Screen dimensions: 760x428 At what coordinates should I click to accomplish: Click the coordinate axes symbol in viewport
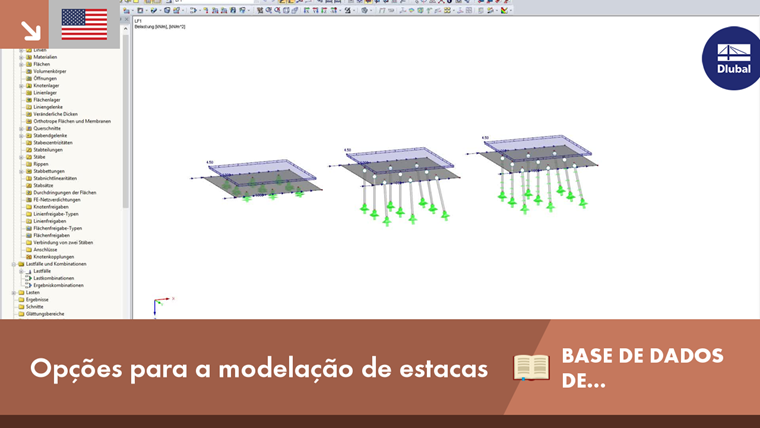pos(163,307)
